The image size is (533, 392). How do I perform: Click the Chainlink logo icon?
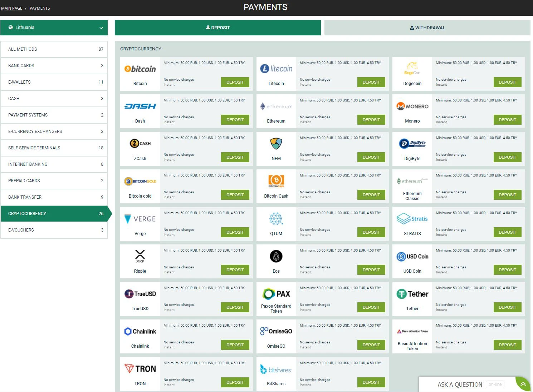140,331
